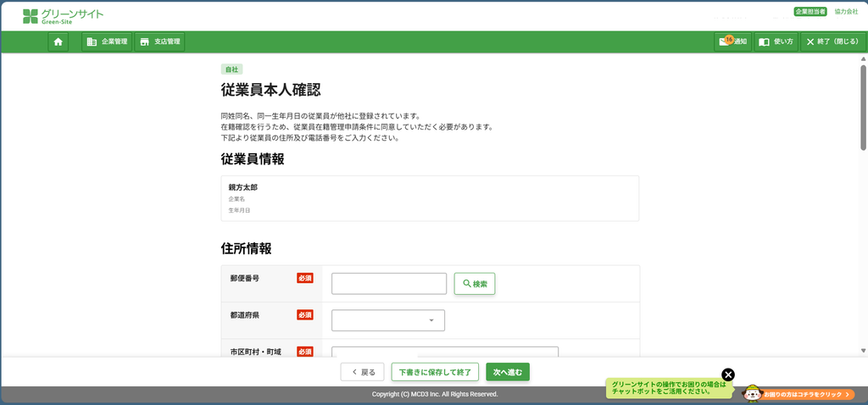Click the chatbot mascot character icon

coord(753,393)
